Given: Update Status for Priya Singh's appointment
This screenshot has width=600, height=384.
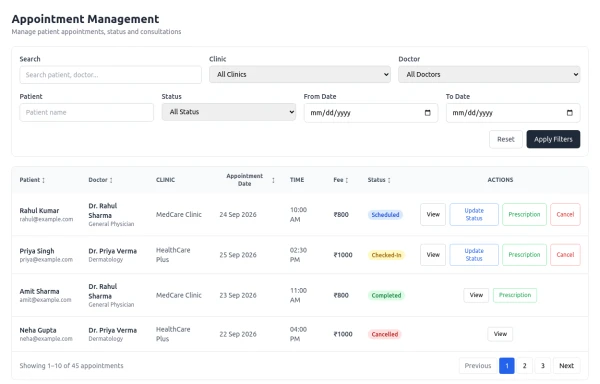Looking at the screenshot, I should (x=474, y=255).
